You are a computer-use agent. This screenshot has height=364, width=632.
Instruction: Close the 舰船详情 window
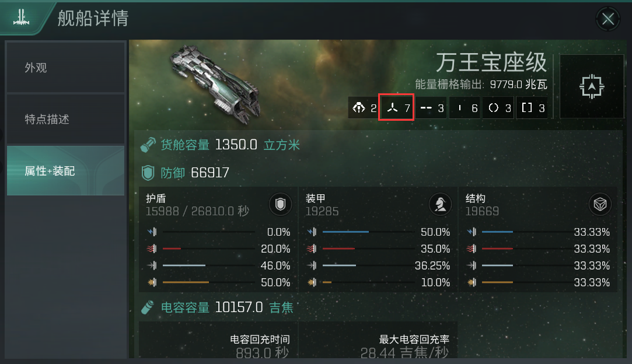tap(608, 19)
